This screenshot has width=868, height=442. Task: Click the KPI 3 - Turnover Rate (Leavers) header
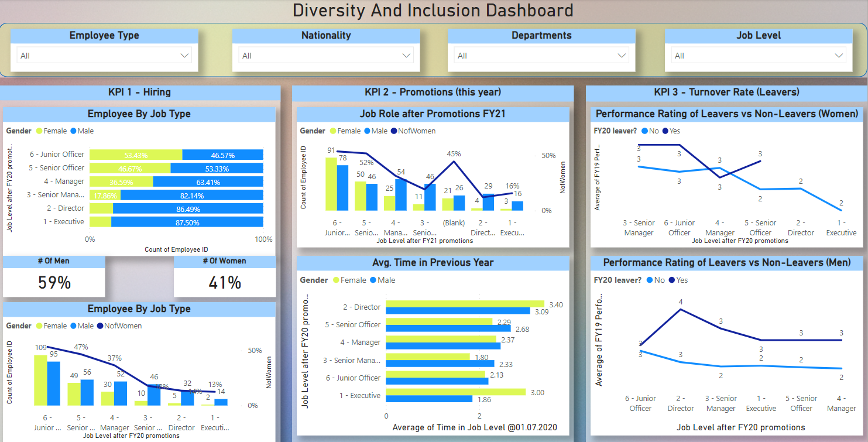[726, 92]
